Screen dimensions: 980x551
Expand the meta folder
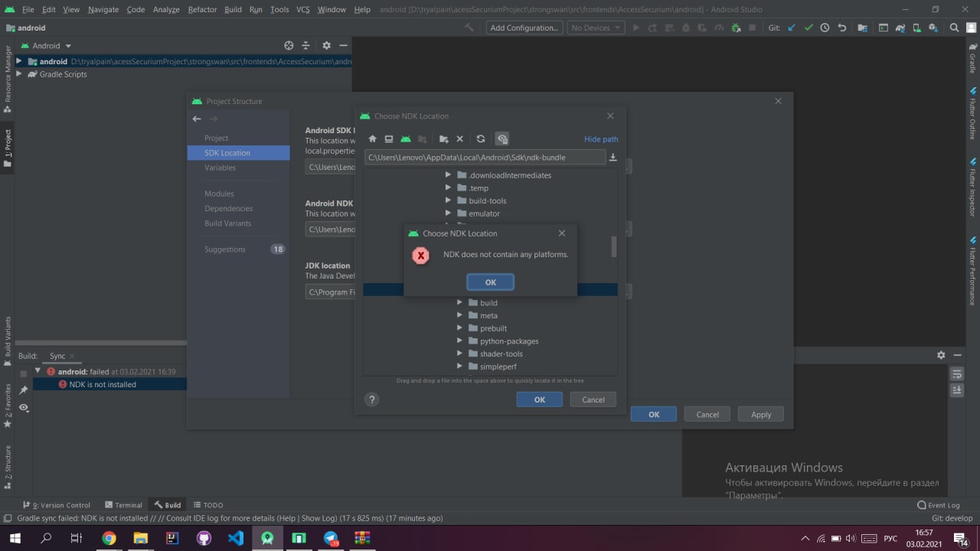[x=460, y=315]
